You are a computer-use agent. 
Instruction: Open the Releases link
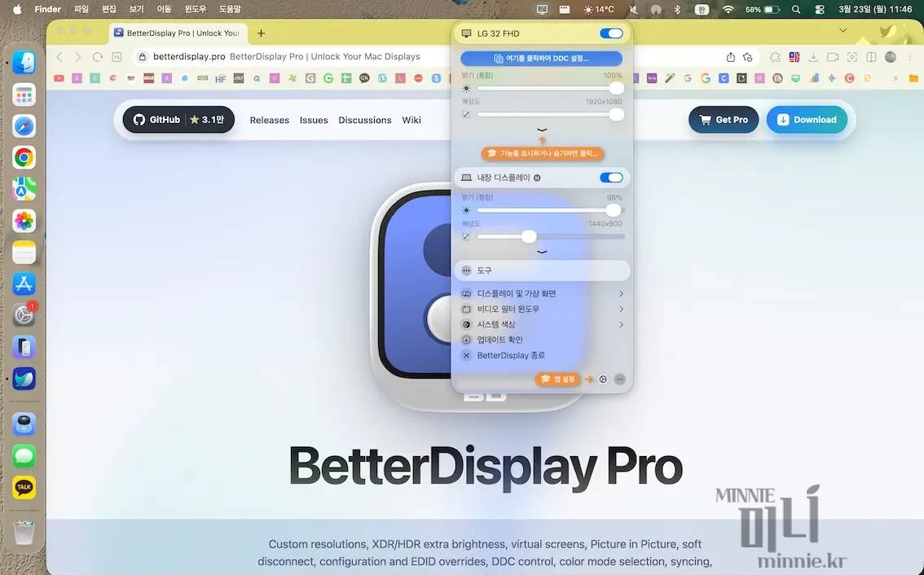270,121
